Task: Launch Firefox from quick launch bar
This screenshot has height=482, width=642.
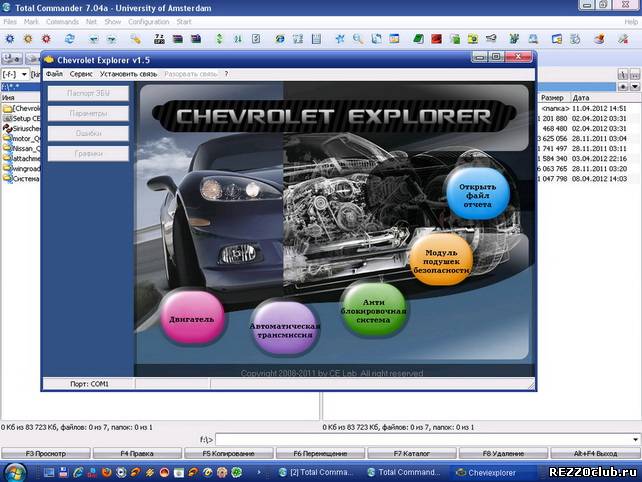Action: (106, 473)
